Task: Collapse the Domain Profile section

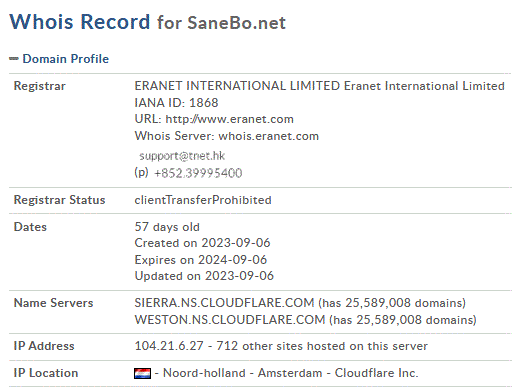Action: tap(14, 59)
